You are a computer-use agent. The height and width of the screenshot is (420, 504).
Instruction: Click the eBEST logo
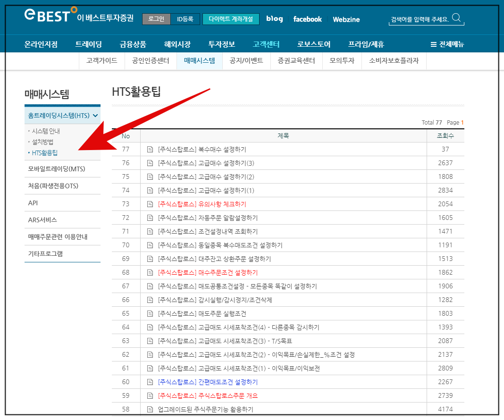click(x=79, y=15)
